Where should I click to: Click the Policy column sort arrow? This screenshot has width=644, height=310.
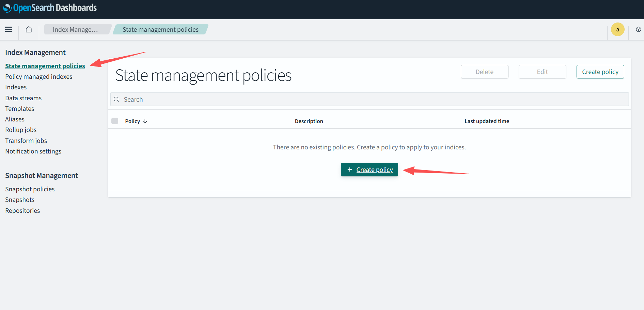pos(145,121)
